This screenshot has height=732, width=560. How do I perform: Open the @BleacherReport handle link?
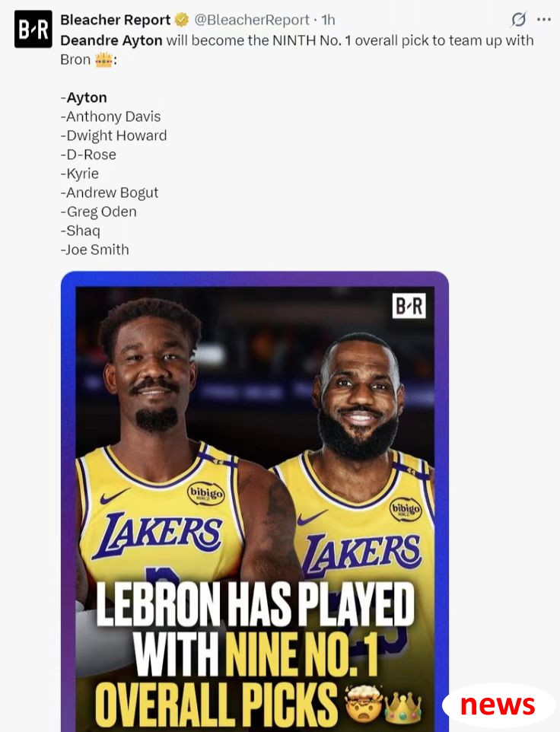coord(252,20)
